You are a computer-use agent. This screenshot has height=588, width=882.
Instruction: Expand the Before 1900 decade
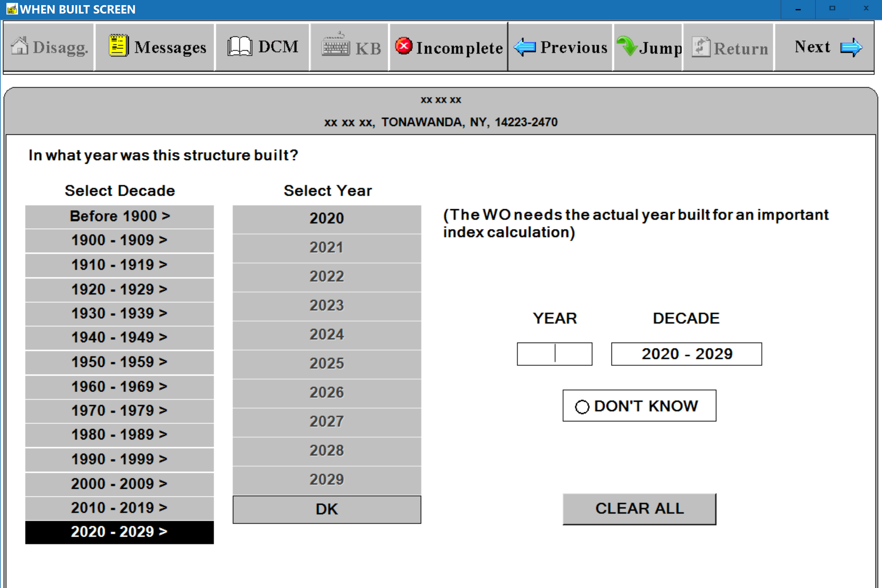click(x=119, y=216)
